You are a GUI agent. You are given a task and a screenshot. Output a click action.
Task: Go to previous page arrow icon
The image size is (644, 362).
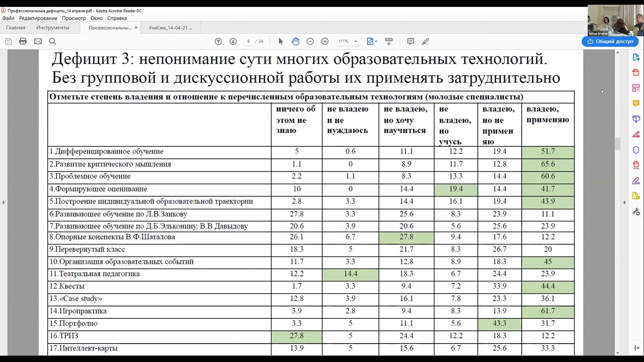coord(218,41)
